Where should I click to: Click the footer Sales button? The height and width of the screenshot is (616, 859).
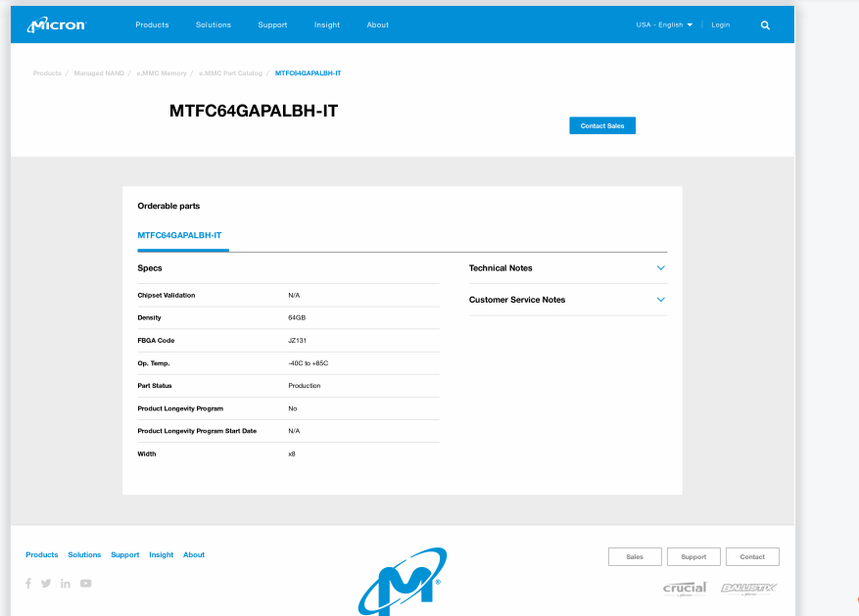pyautogui.click(x=635, y=556)
